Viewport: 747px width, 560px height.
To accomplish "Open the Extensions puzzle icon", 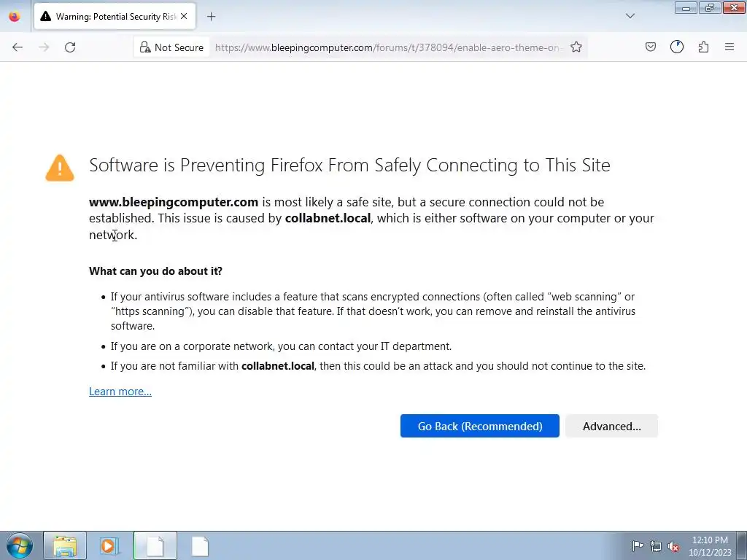I will coord(703,47).
